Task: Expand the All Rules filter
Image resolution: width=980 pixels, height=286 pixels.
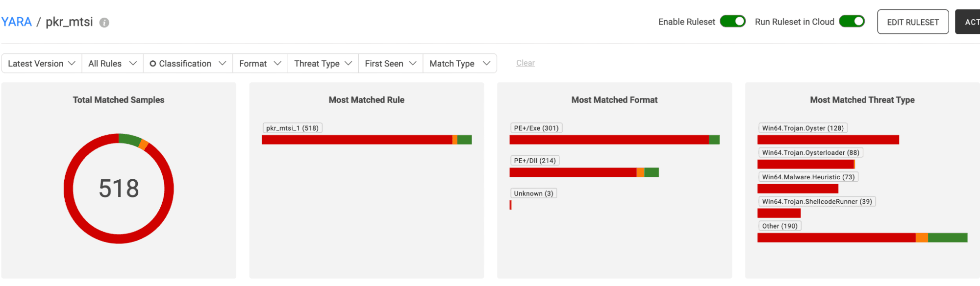Action: [112, 64]
